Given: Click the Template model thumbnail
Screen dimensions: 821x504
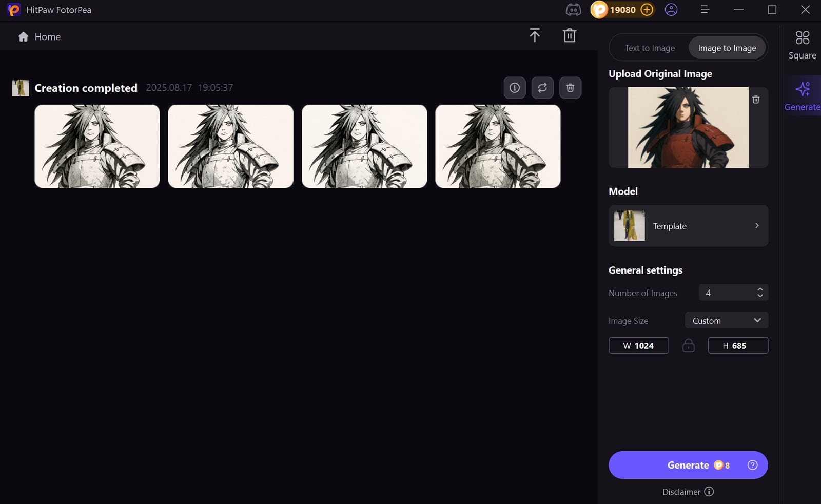Looking at the screenshot, I should tap(630, 226).
